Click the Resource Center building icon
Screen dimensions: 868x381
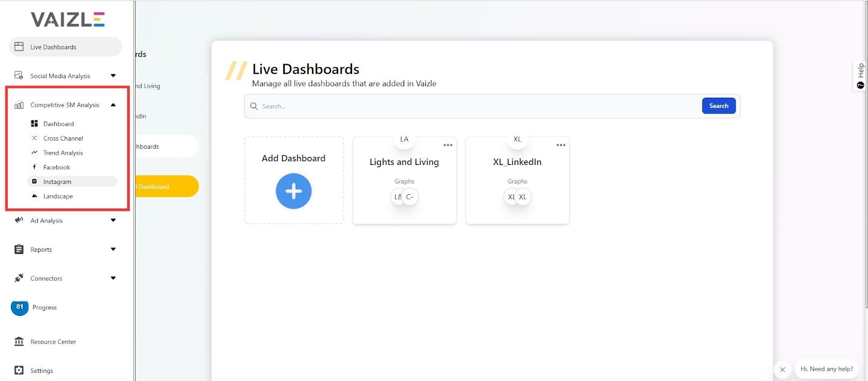pyautogui.click(x=19, y=341)
